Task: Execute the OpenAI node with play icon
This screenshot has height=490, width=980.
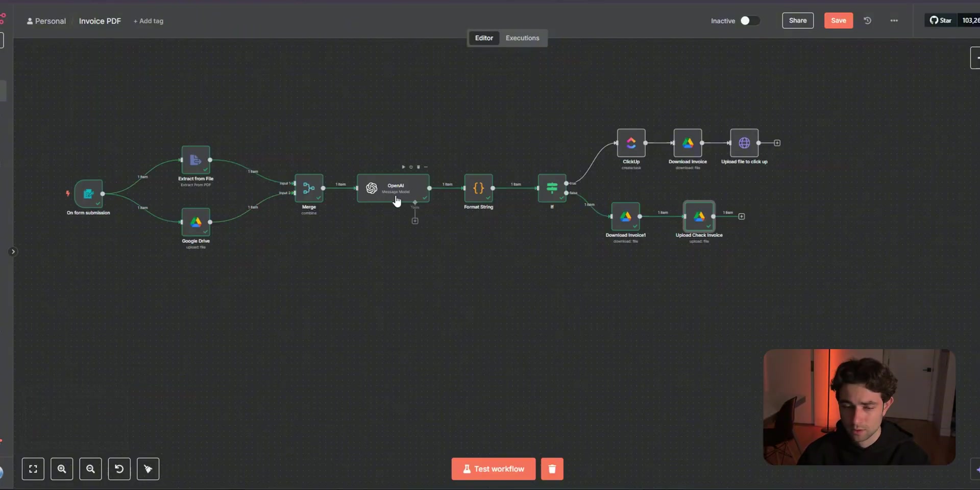Action: pyautogui.click(x=403, y=167)
